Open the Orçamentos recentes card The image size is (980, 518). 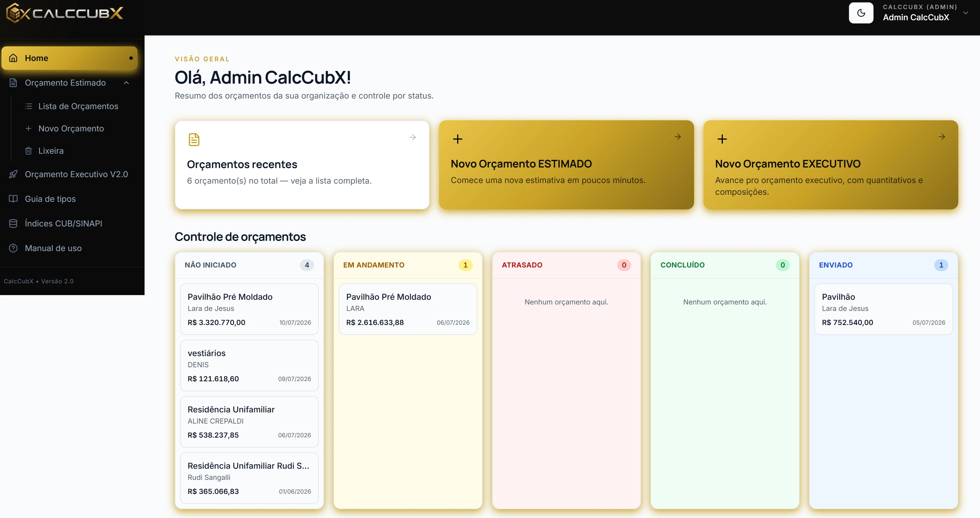pos(302,165)
